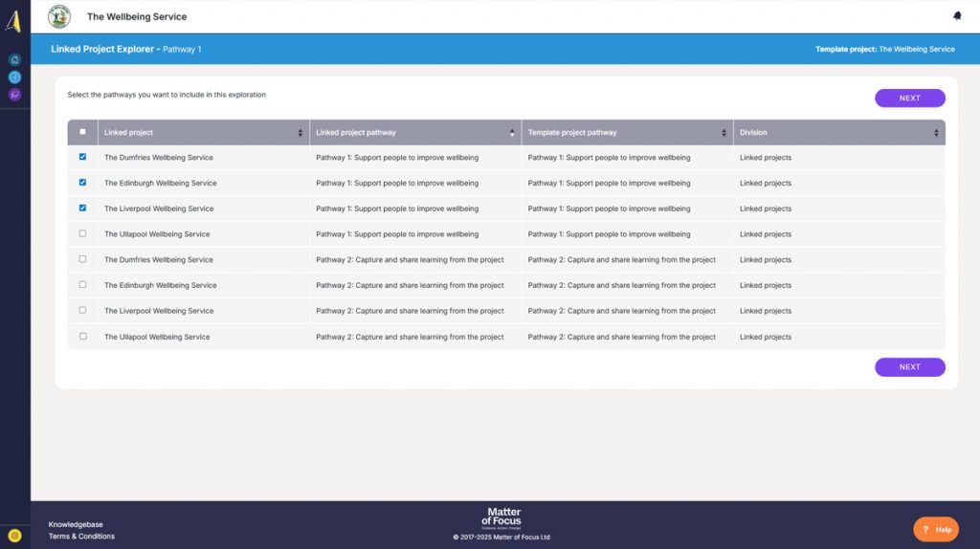This screenshot has width=980, height=549.
Task: Open notifications via the bell icon
Action: pyautogui.click(x=957, y=16)
